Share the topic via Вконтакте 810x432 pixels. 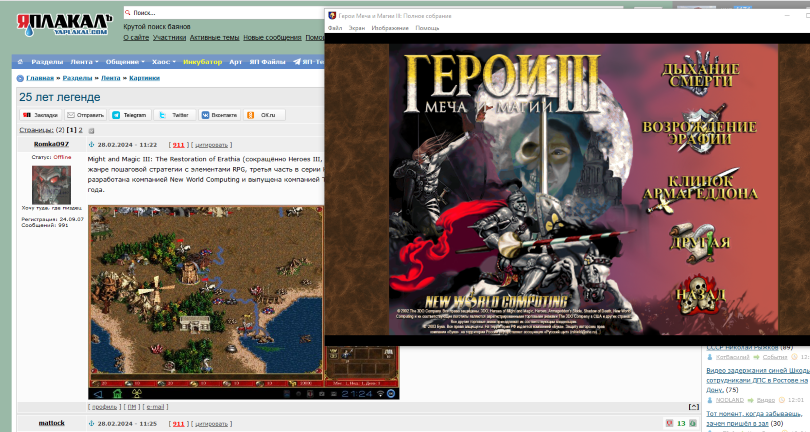[x=220, y=115]
